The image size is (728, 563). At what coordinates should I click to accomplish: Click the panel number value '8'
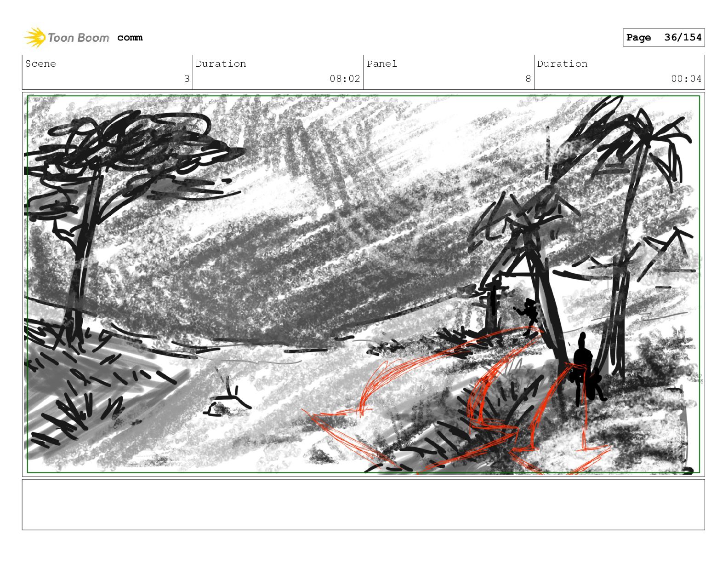[x=528, y=79]
